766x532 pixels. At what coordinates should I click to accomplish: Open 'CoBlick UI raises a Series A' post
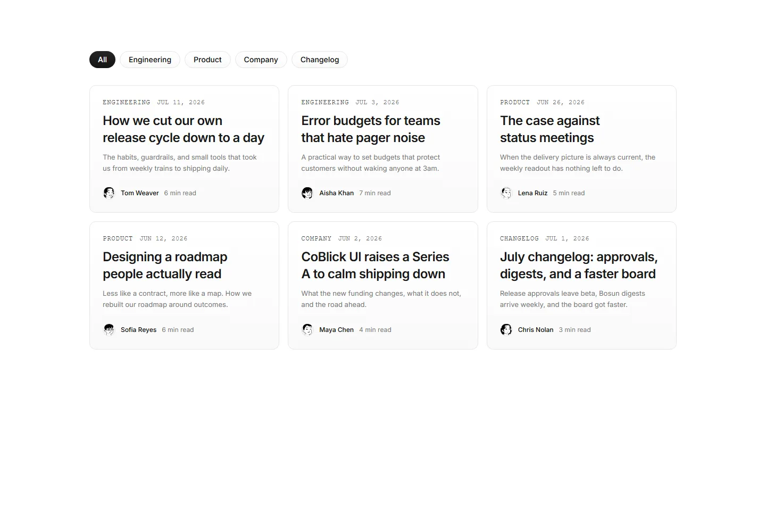375,265
